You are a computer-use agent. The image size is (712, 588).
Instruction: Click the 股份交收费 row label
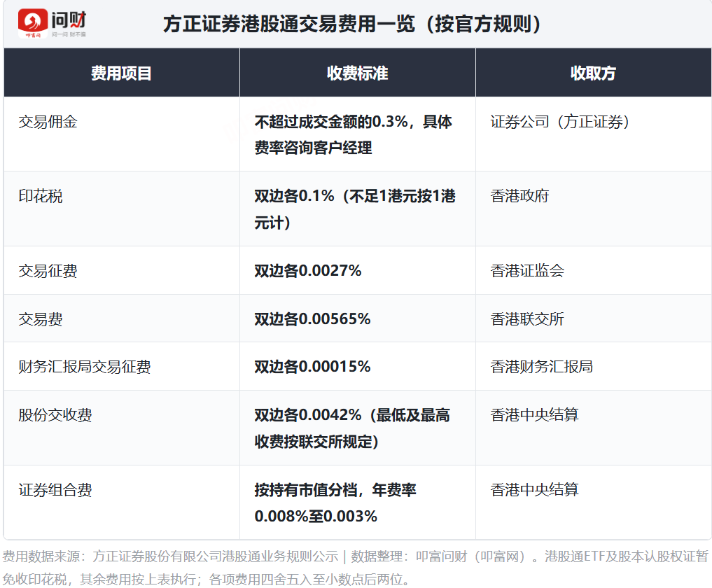pos(55,415)
